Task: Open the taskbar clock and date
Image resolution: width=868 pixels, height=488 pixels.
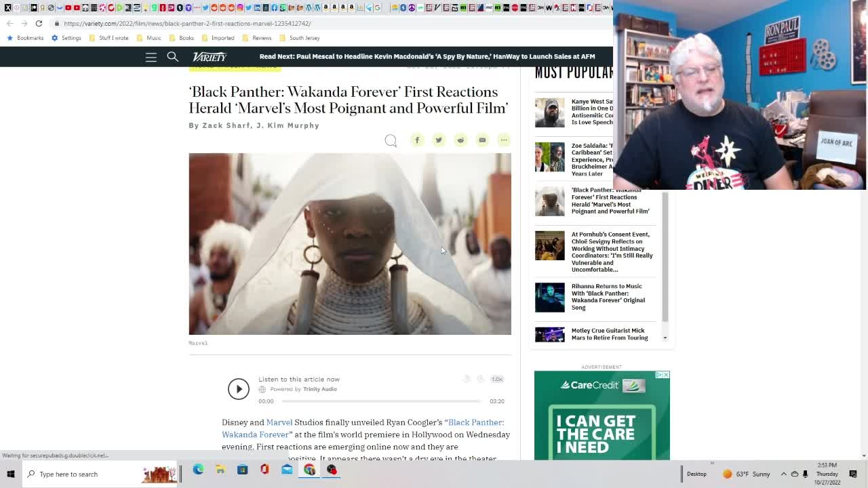Action: [827, 474]
